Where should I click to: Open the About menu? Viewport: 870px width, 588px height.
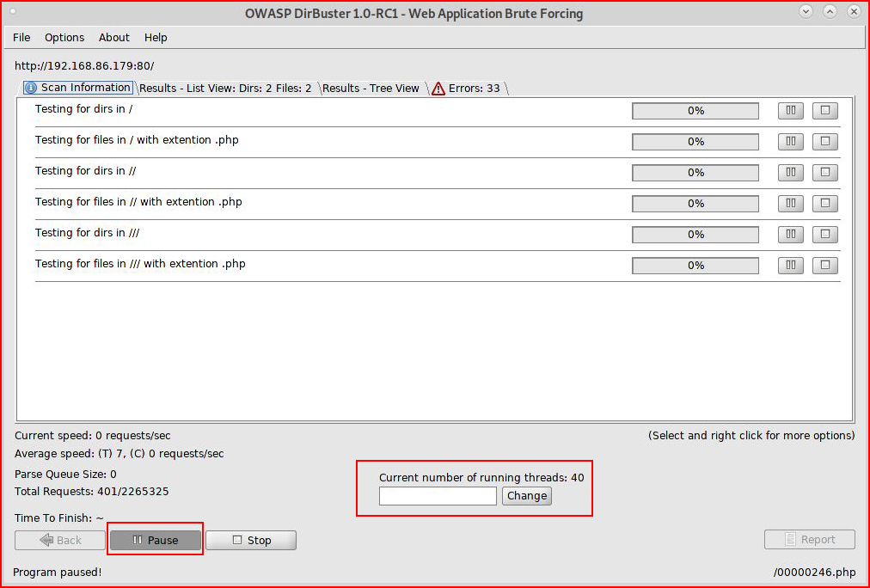pyautogui.click(x=113, y=37)
